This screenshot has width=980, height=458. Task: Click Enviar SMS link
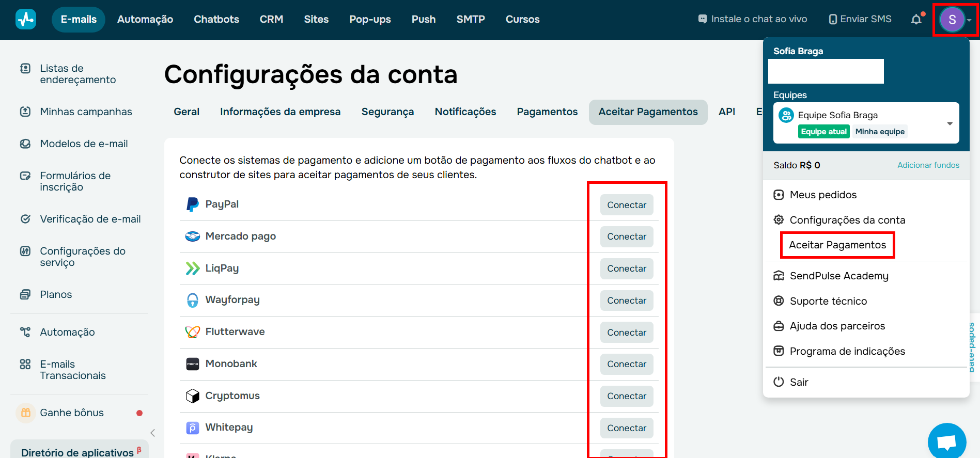pos(860,19)
